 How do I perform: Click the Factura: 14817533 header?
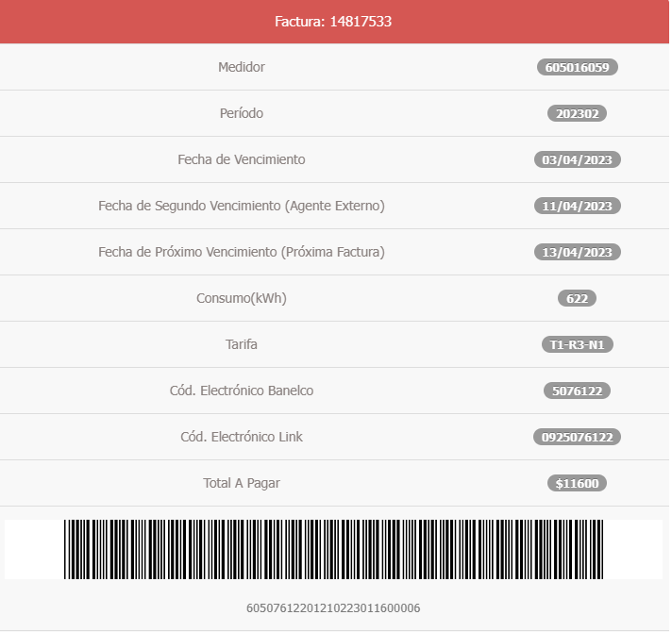[334, 22]
